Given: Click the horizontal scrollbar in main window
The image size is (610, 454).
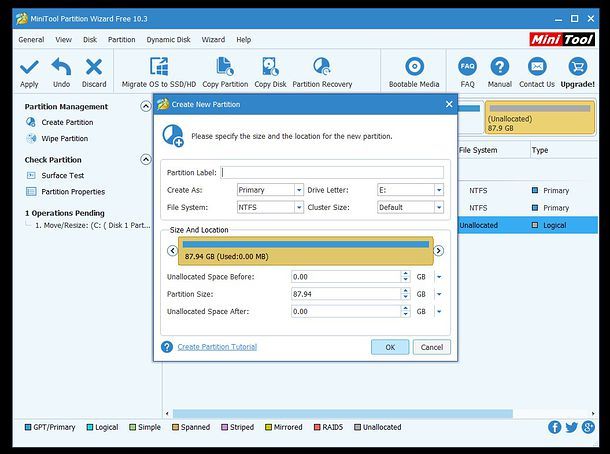Looking at the screenshot, I should [x=342, y=414].
